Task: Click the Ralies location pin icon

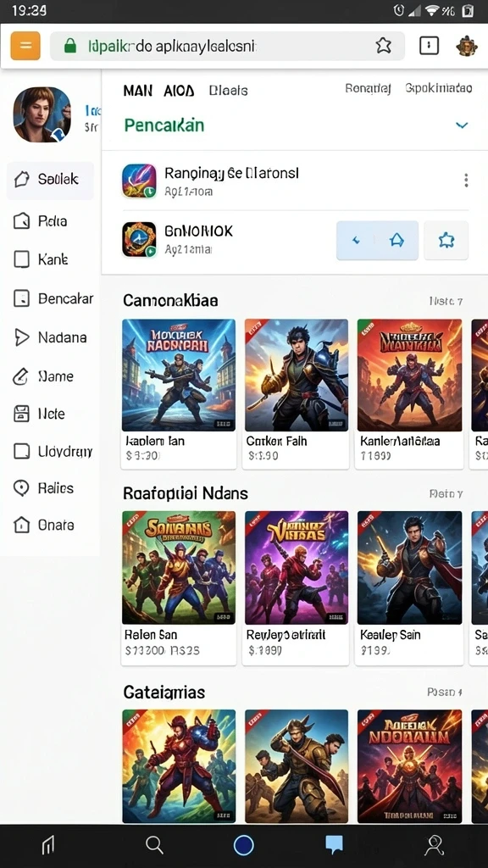Action: coord(21,488)
